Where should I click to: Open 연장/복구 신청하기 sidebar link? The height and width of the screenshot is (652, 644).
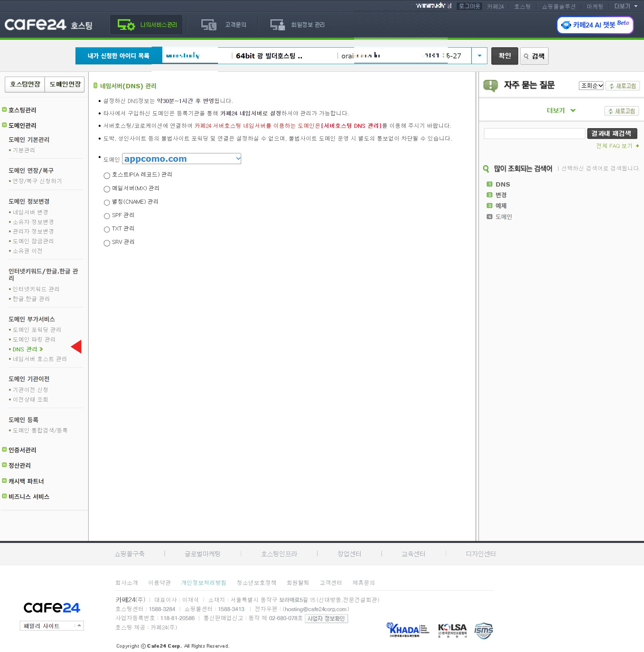(37, 181)
